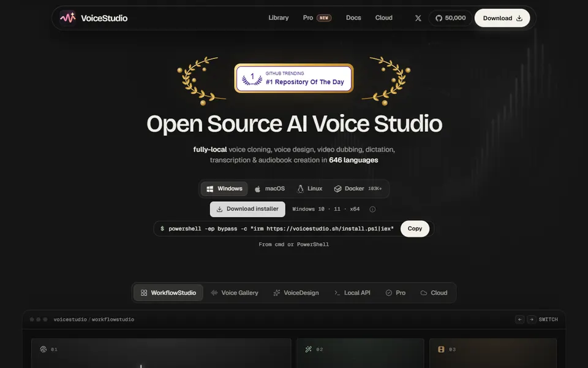
Task: Select the Windows platform tab
Action: pyautogui.click(x=224, y=188)
